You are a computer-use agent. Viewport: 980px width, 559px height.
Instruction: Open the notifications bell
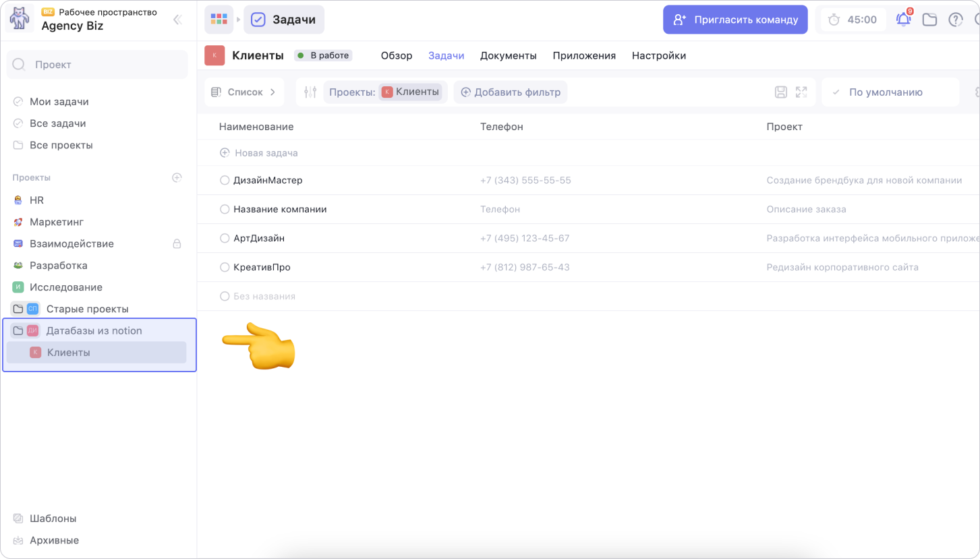pyautogui.click(x=903, y=20)
